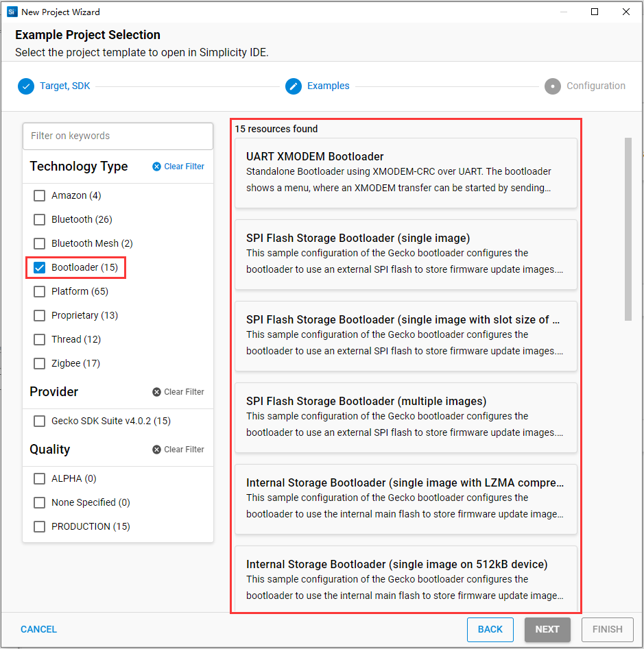The height and width of the screenshot is (649, 644).
Task: Pick SPI Flash Storage Bootloader (multiple images)
Action: click(x=406, y=417)
